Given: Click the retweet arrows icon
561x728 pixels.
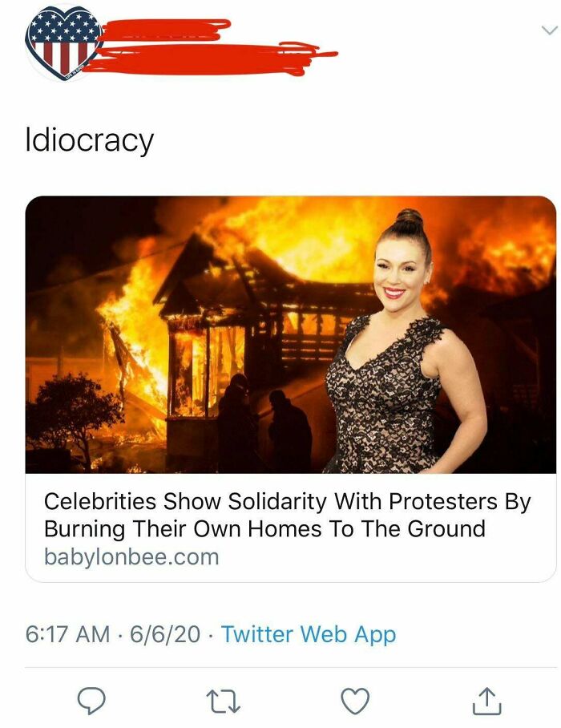Looking at the screenshot, I should pyautogui.click(x=222, y=700).
